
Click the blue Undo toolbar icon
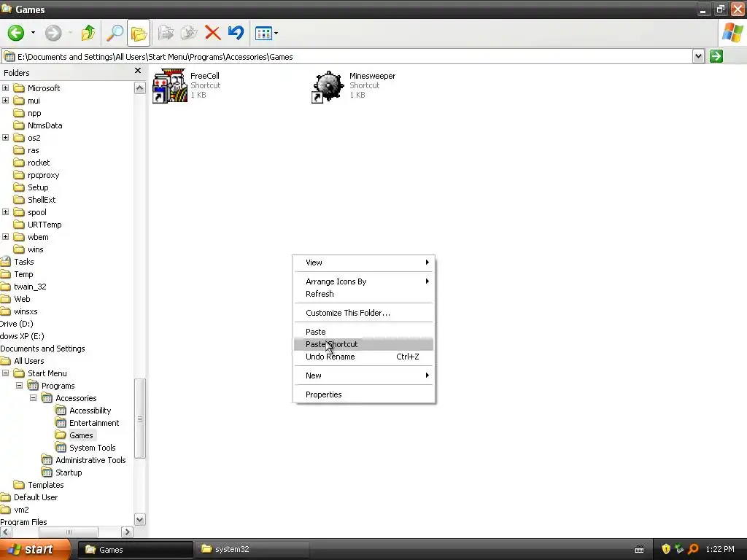point(236,33)
